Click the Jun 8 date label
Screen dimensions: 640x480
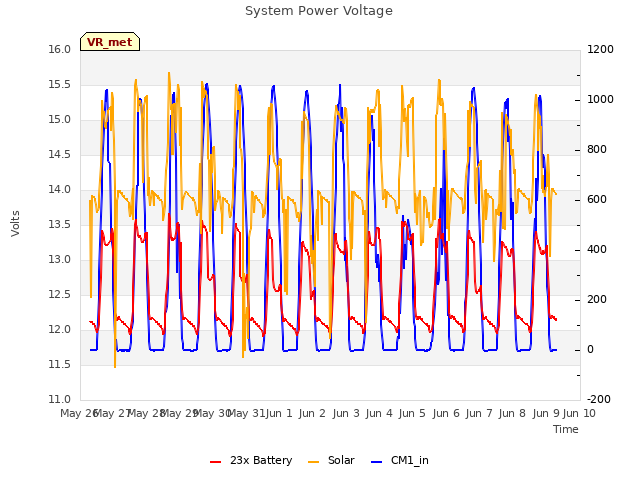click(512, 413)
